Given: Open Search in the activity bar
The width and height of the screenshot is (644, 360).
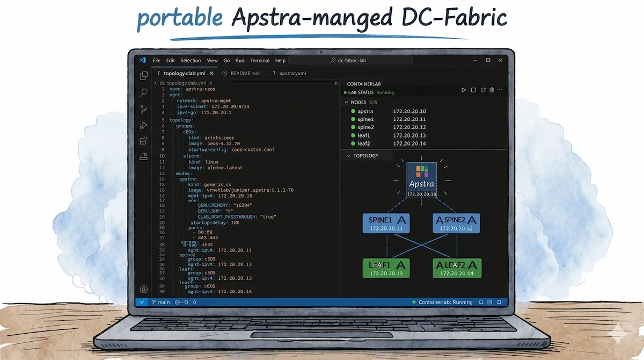Looking at the screenshot, I should click(x=143, y=92).
